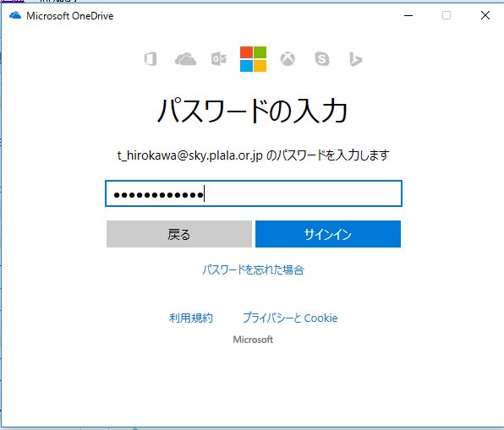Image resolution: width=504 pixels, height=430 pixels.
Task: Click the colorful Microsoft logo
Action: 254,59
